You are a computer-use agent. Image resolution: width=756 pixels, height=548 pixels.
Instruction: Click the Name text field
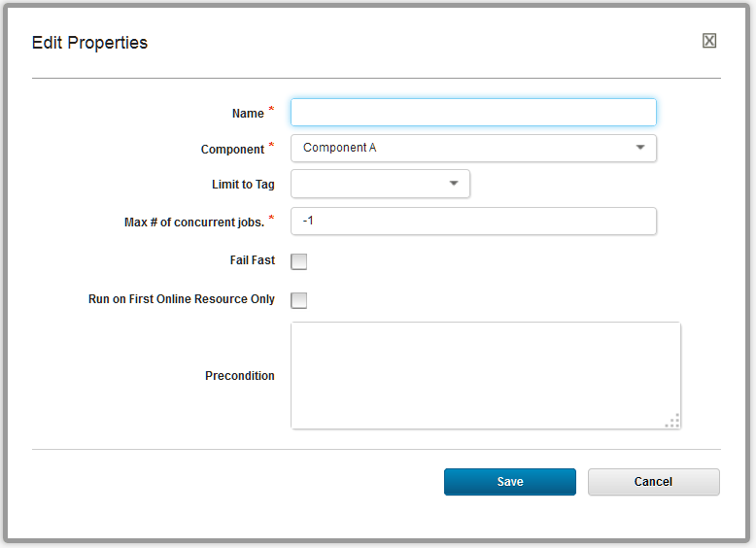[473, 113]
